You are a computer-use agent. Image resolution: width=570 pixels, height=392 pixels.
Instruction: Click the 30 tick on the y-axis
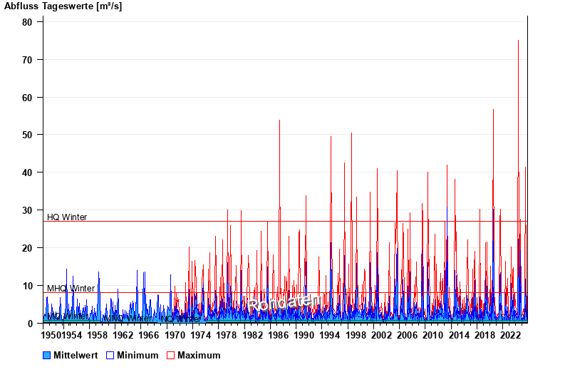[27, 210]
